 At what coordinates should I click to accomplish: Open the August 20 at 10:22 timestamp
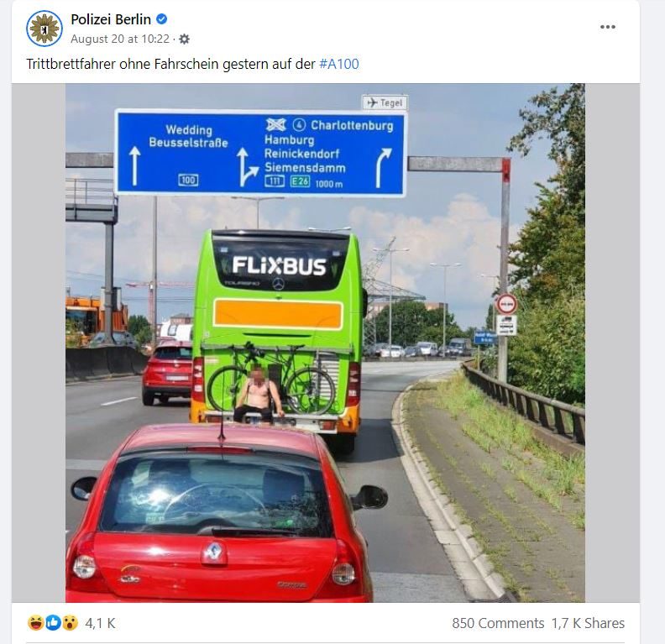click(x=120, y=39)
